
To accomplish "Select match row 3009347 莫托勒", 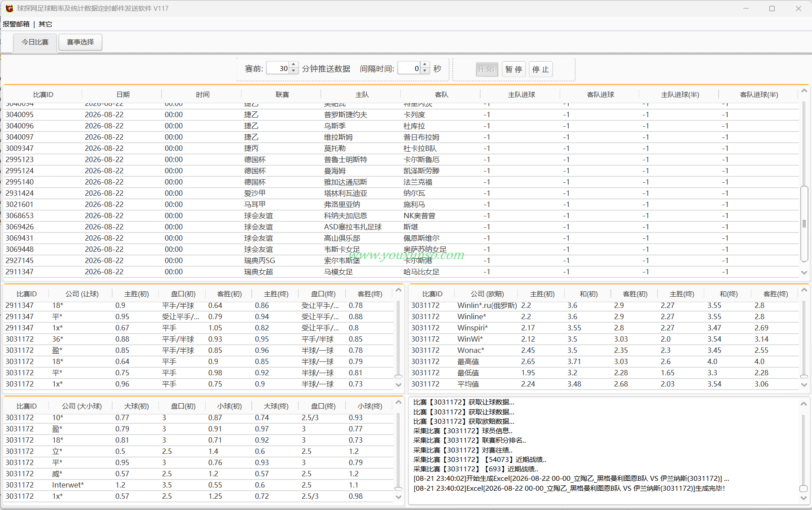I will [x=401, y=149].
